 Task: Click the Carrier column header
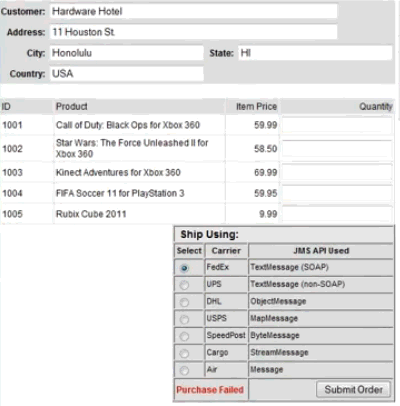point(226,251)
